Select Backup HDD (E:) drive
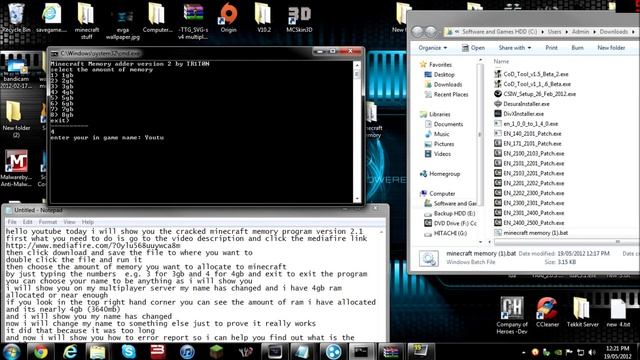This screenshot has width=640, height=360. point(450,213)
